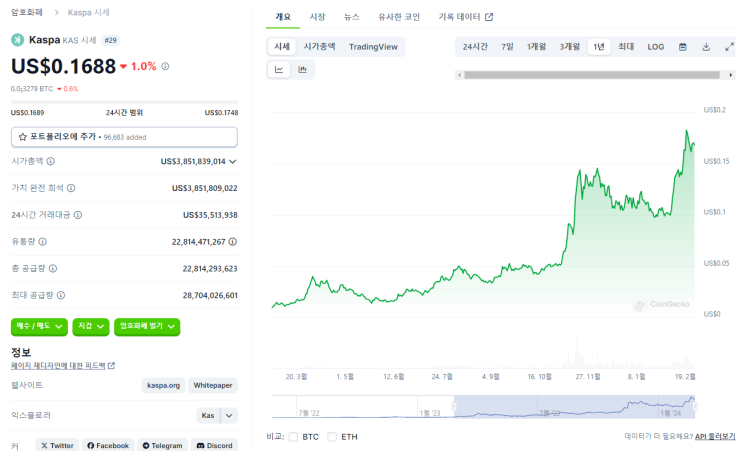Open the calendar date range picker
743x451 pixels.
[682, 47]
